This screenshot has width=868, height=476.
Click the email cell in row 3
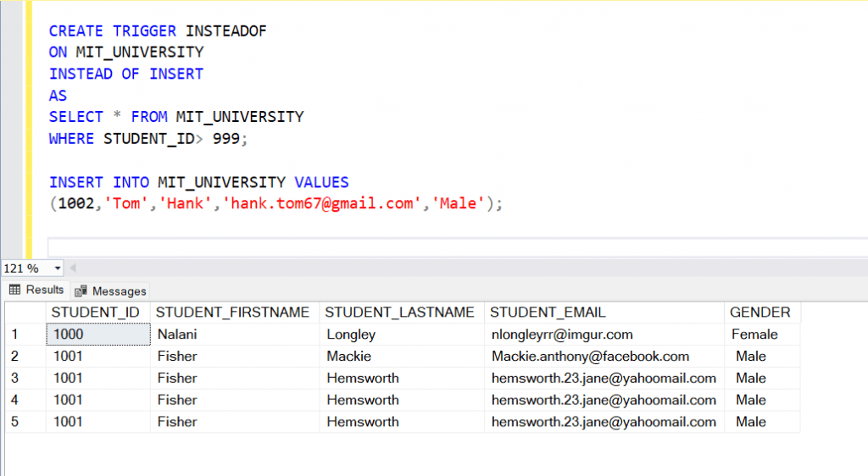(x=604, y=378)
